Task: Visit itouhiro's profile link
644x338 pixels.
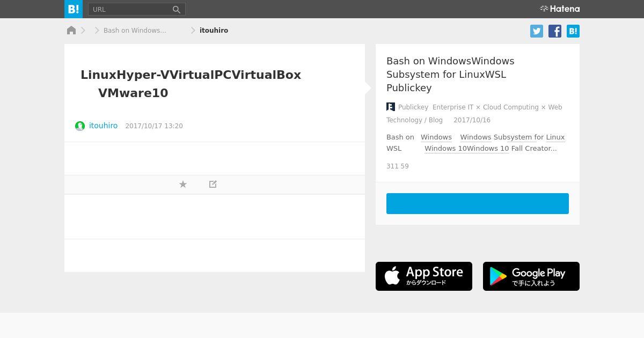Action: point(103,126)
